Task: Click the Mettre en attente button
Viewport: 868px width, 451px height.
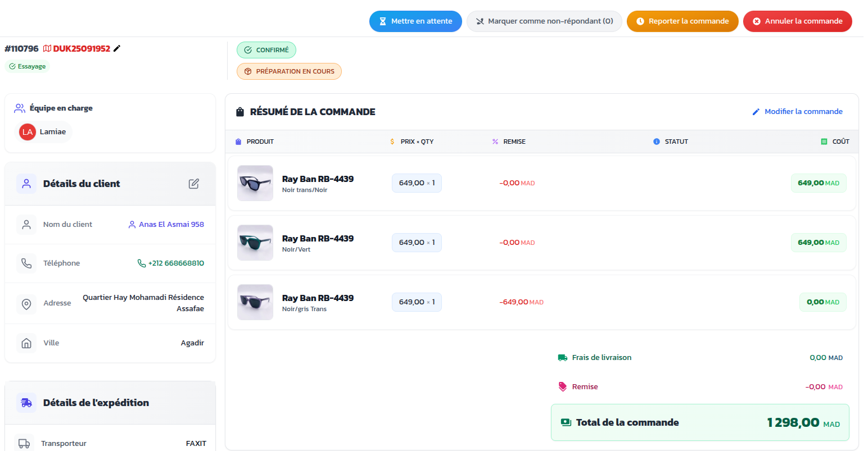Action: (x=415, y=21)
